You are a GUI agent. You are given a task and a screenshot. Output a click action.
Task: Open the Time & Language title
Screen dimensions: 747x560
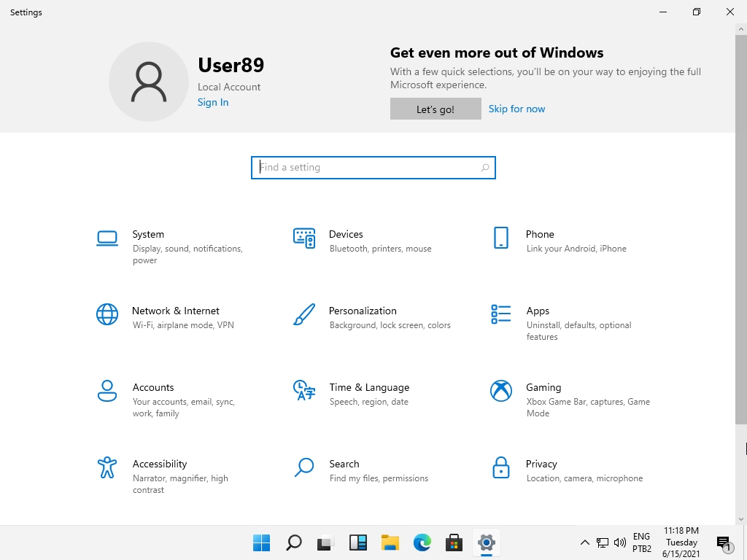coord(369,388)
